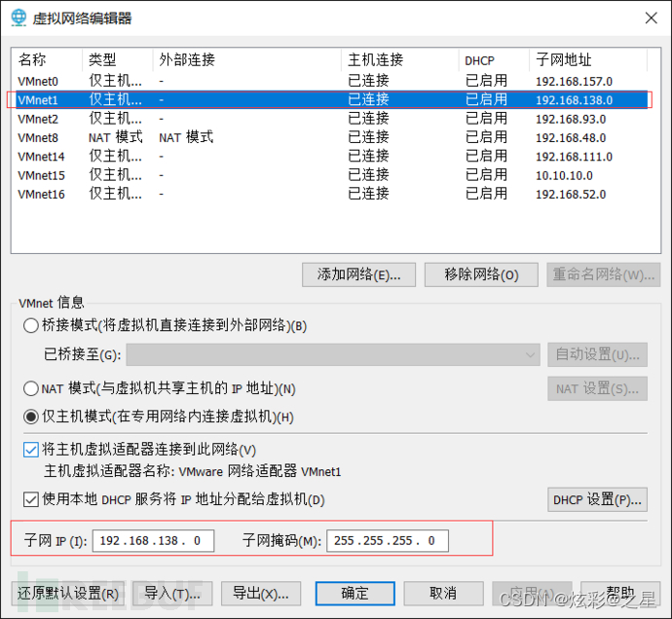Toggle 将主机虚拟适配器连接到此网络 checkbox
The height and width of the screenshot is (619, 672).
pyautogui.click(x=31, y=450)
